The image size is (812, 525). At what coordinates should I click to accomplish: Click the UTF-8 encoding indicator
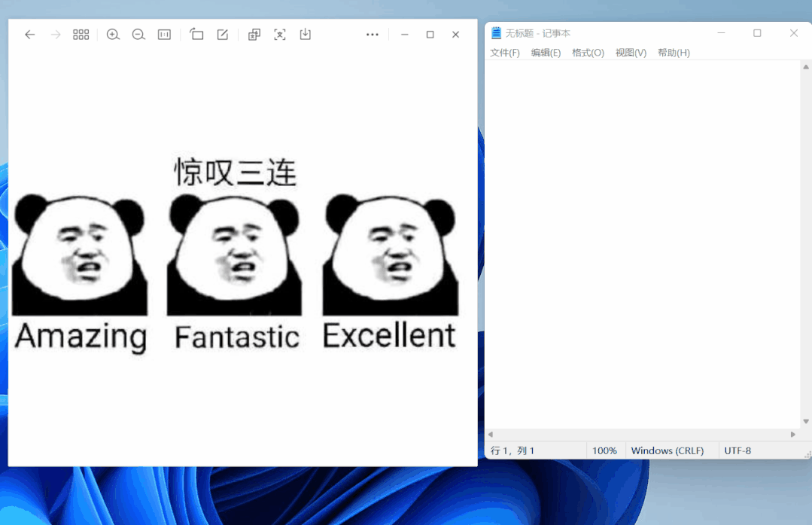point(737,450)
